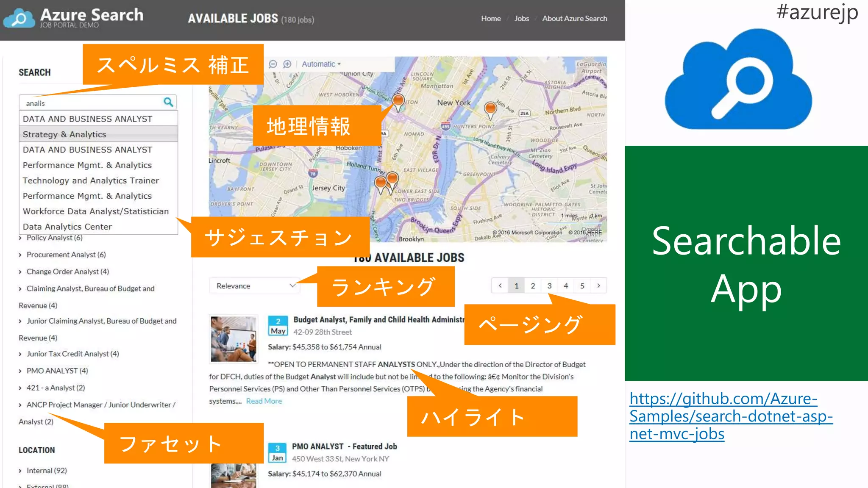Viewport: 868px width, 488px height.
Task: Expand the PMO ANALYST facet chevron
Action: [x=20, y=371]
